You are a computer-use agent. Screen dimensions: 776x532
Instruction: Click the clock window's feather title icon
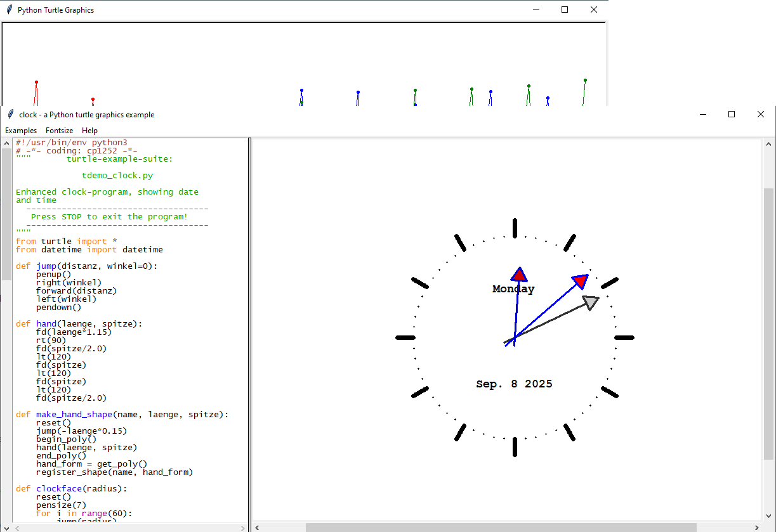tap(10, 115)
